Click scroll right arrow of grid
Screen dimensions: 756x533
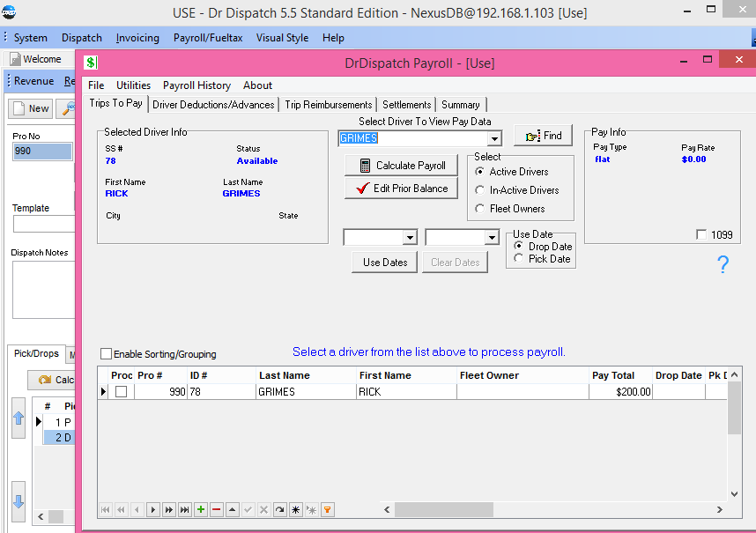pyautogui.click(x=719, y=509)
